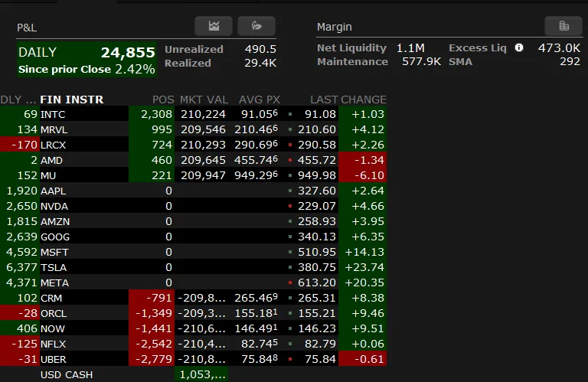This screenshot has width=588, height=382.
Task: Click the AMD average price 455.74
Action: point(256,160)
